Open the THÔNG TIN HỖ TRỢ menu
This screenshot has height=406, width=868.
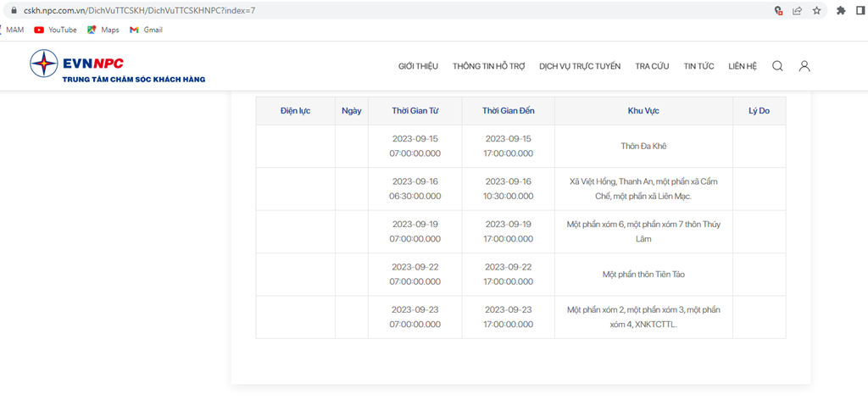click(x=489, y=66)
